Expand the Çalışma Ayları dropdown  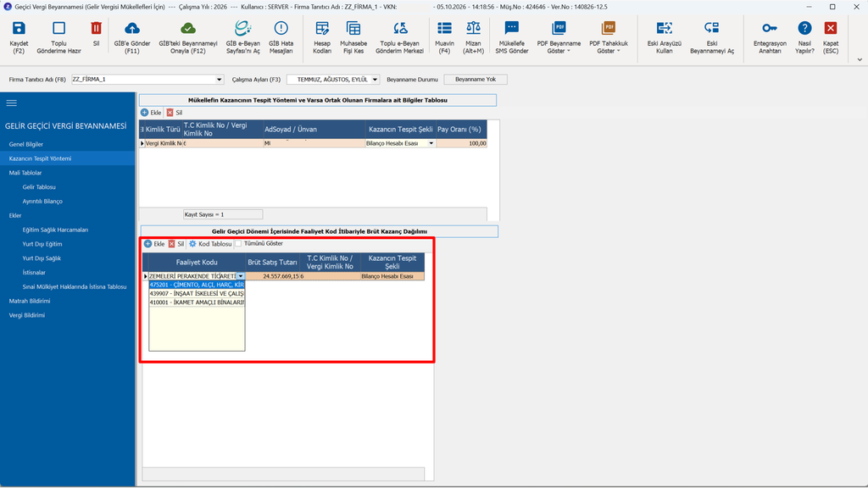pyautogui.click(x=375, y=80)
